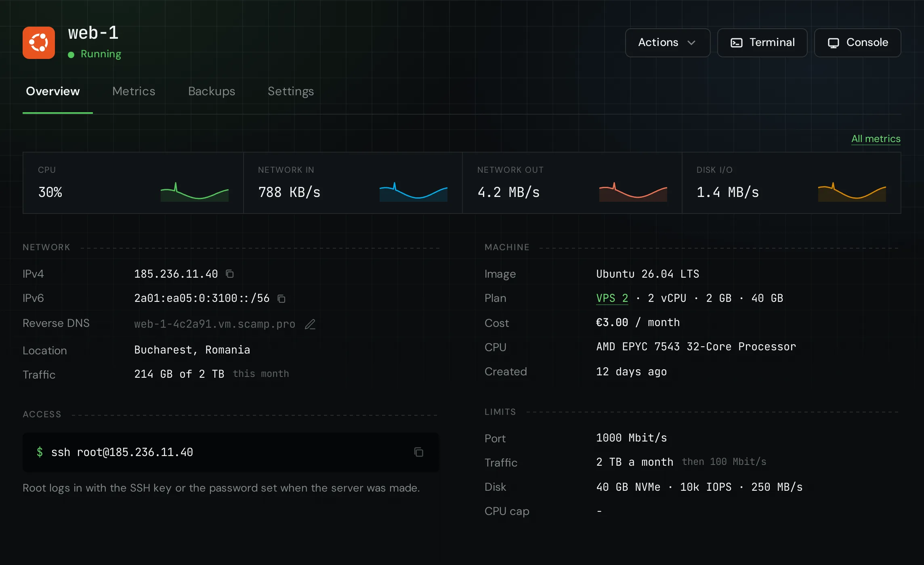Copy the ssh root command
The width and height of the screenshot is (924, 565).
[419, 452]
